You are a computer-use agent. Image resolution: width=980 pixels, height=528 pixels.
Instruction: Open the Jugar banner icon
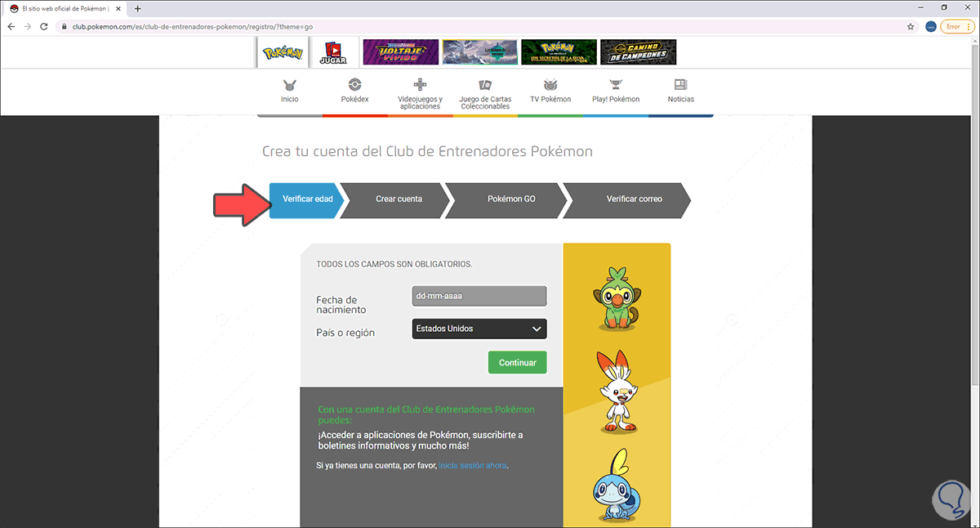coord(332,51)
